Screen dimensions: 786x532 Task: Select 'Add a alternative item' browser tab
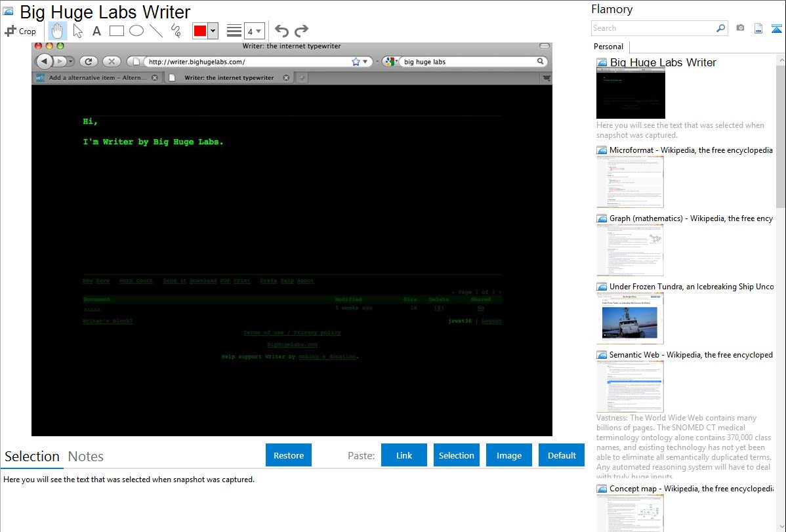click(96, 77)
